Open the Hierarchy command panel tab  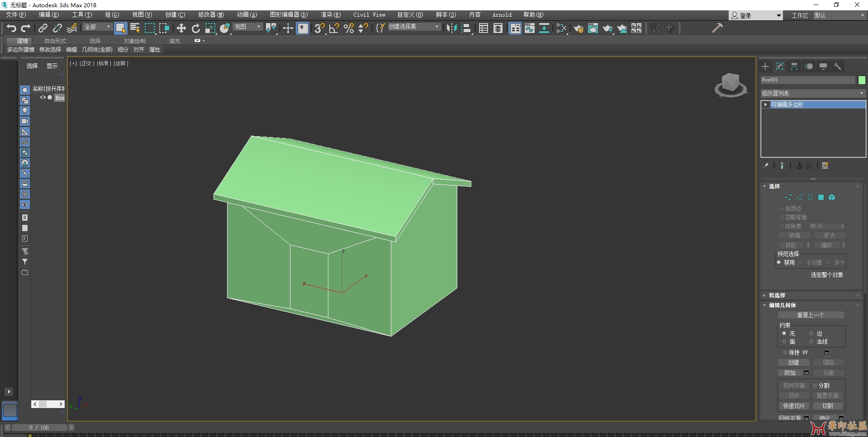[x=794, y=66]
